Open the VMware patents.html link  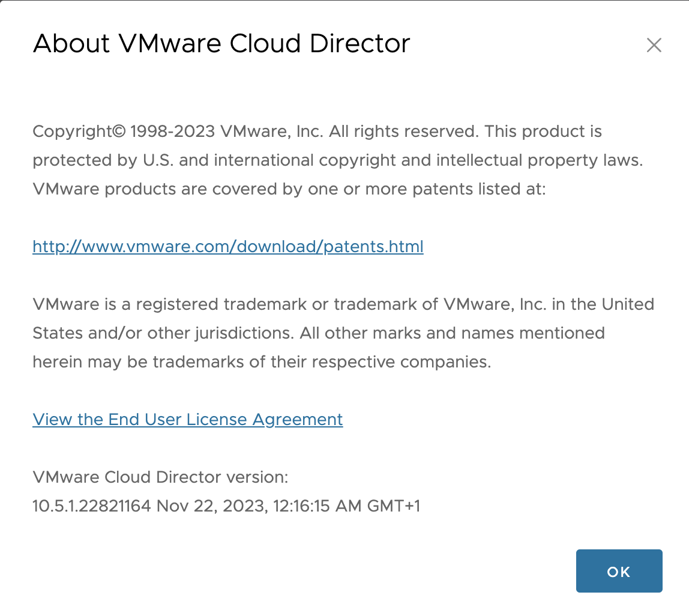click(x=227, y=247)
